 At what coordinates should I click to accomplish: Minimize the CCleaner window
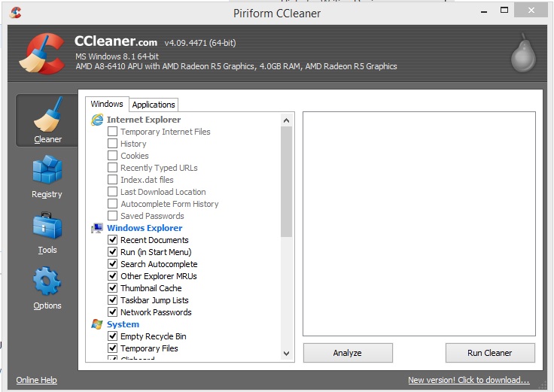coord(484,11)
